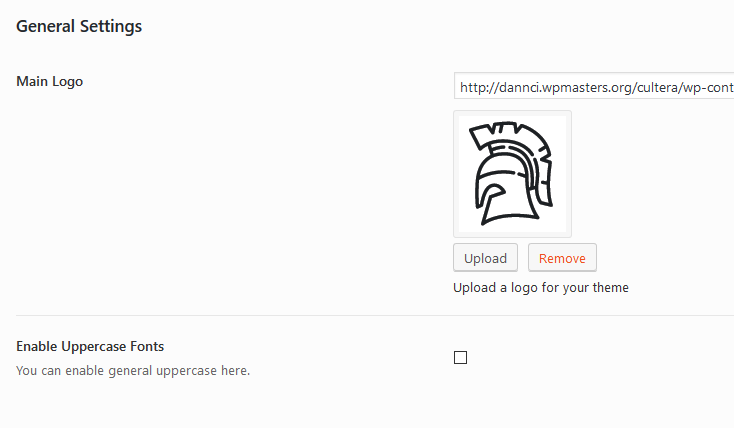Viewport: 734px width, 428px height.
Task: Remove the current helmet logo
Action: pyautogui.click(x=562, y=258)
